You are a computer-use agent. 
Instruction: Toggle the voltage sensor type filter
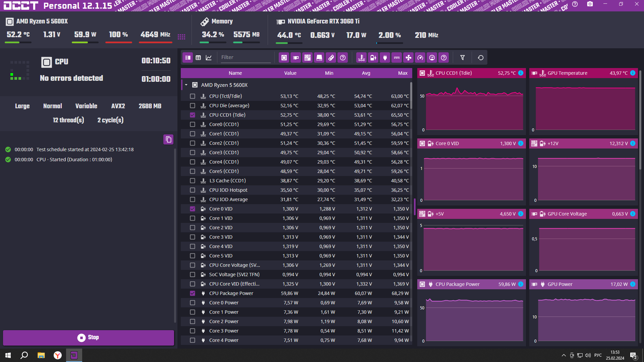(x=373, y=58)
